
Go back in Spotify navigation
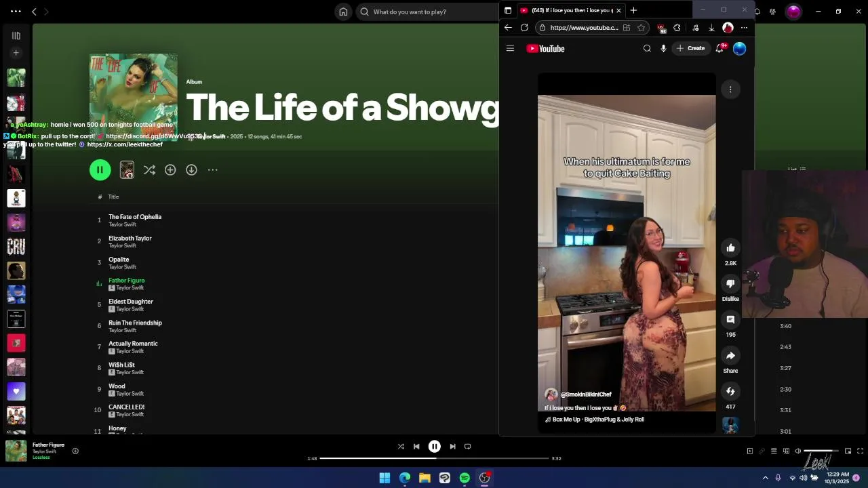coord(34,12)
